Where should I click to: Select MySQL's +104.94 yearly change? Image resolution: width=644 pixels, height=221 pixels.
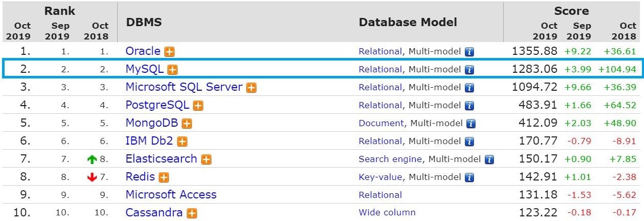617,70
